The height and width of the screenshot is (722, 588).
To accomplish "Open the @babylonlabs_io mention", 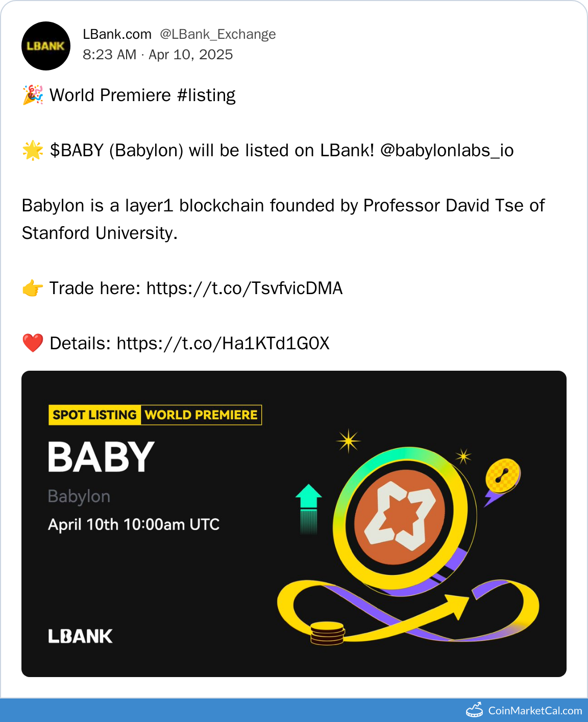I will click(447, 151).
